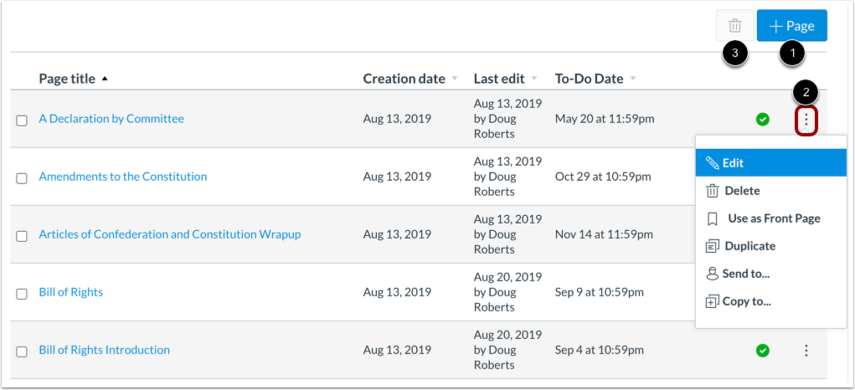Check the box for A Declaration by Committee

pos(22,121)
